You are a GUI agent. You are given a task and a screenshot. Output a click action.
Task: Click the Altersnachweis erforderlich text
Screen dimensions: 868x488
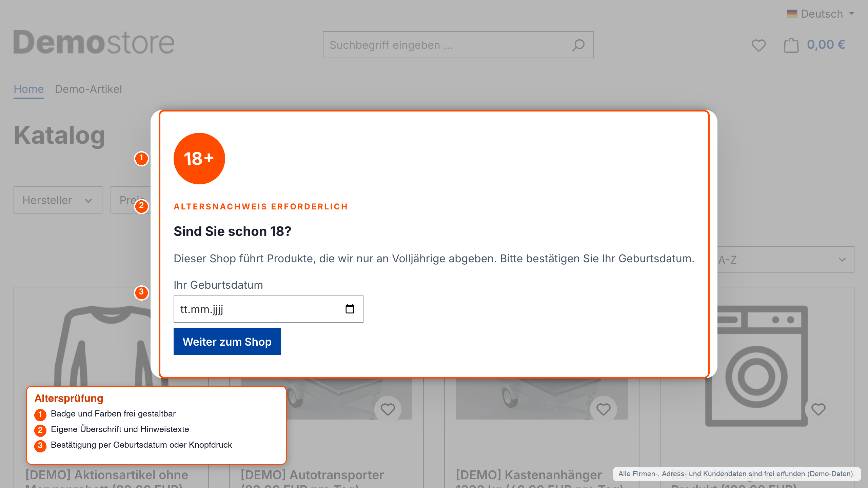(261, 206)
